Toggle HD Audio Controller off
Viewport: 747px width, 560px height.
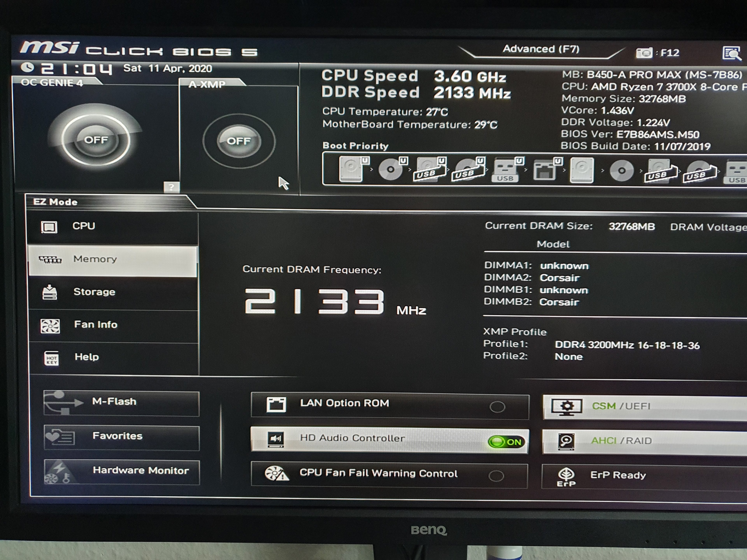click(x=506, y=442)
